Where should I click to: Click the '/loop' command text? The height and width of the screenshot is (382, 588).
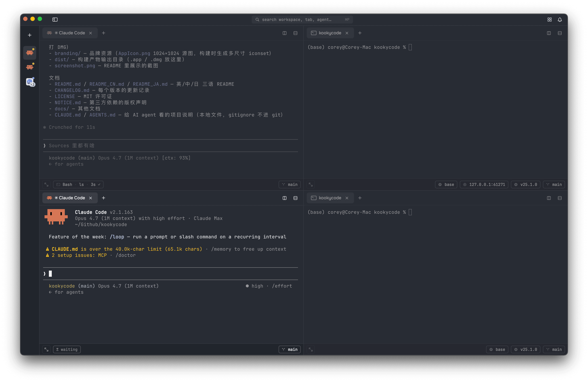(x=117, y=237)
